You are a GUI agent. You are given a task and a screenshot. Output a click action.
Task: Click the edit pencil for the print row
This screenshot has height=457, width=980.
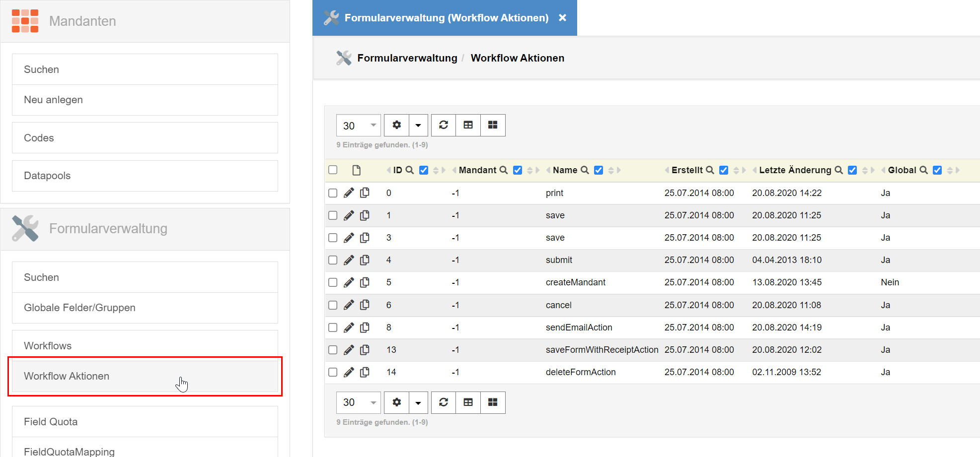[x=349, y=193]
